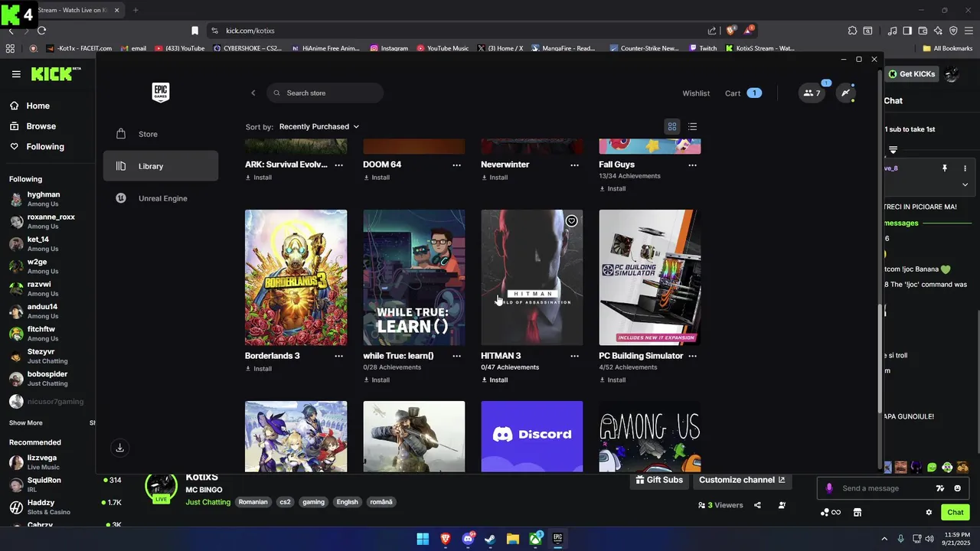Open Customize channel link
980x551 pixels.
click(742, 480)
